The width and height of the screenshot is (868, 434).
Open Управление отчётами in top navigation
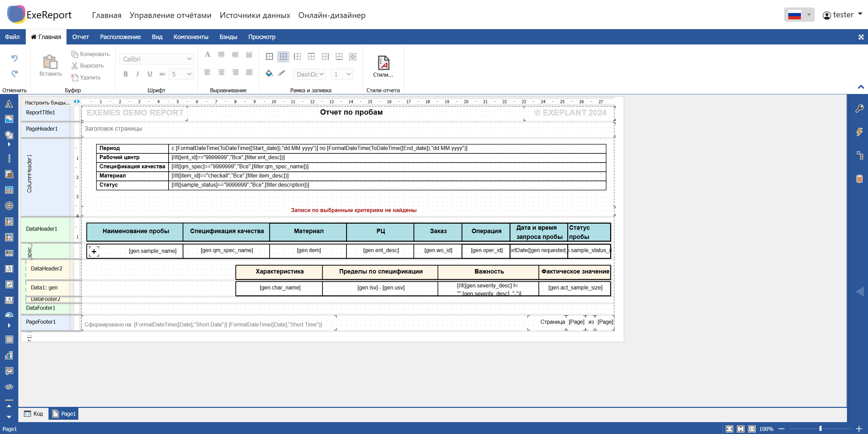tap(170, 15)
